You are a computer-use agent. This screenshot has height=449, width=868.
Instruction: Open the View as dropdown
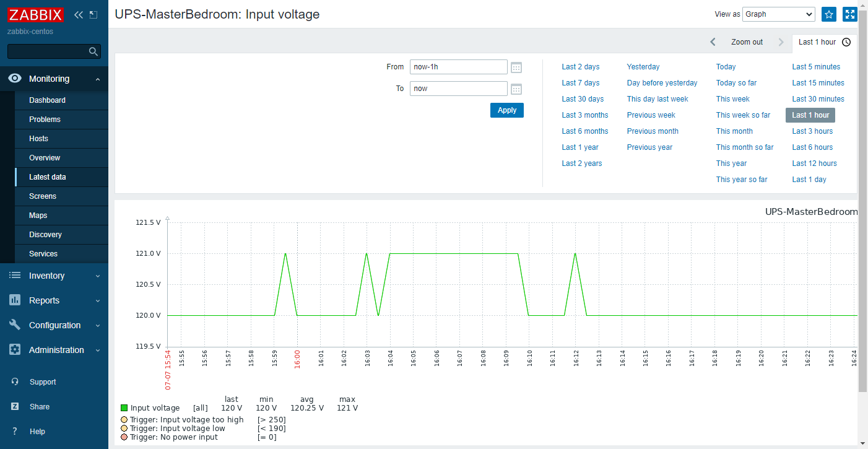click(x=778, y=14)
